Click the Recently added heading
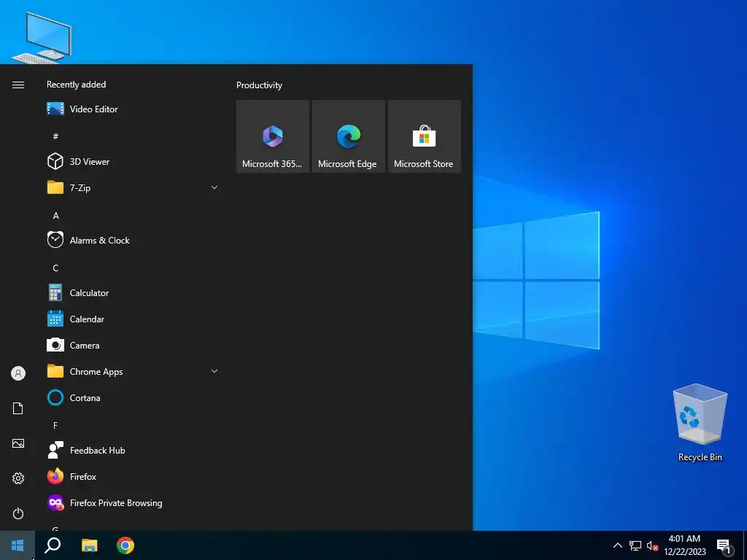The image size is (747, 560). click(76, 85)
